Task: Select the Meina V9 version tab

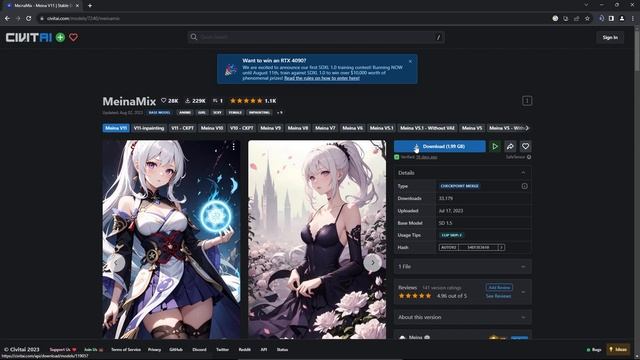Action: (270, 128)
